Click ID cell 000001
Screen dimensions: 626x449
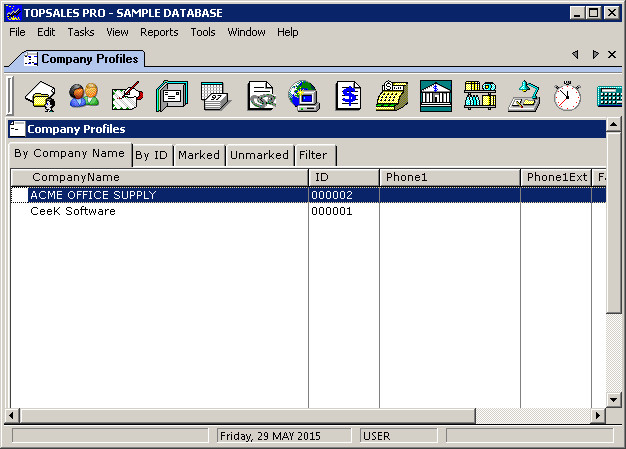pos(344,211)
